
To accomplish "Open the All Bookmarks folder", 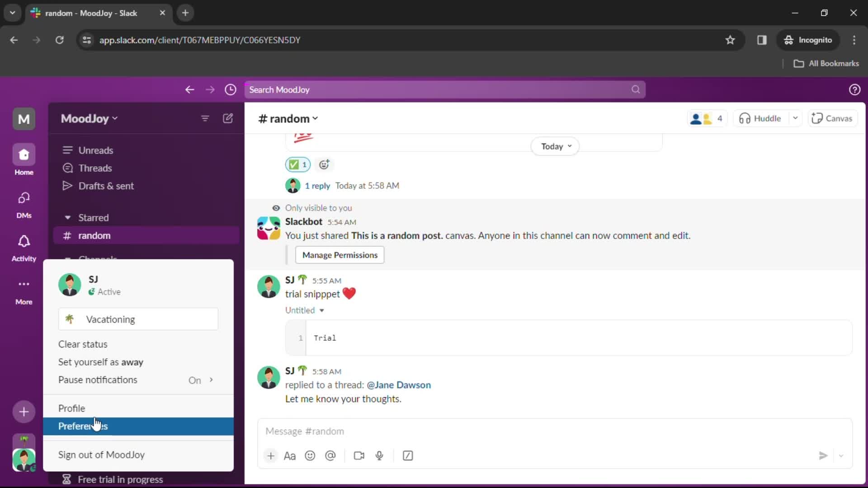I will tap(826, 63).
